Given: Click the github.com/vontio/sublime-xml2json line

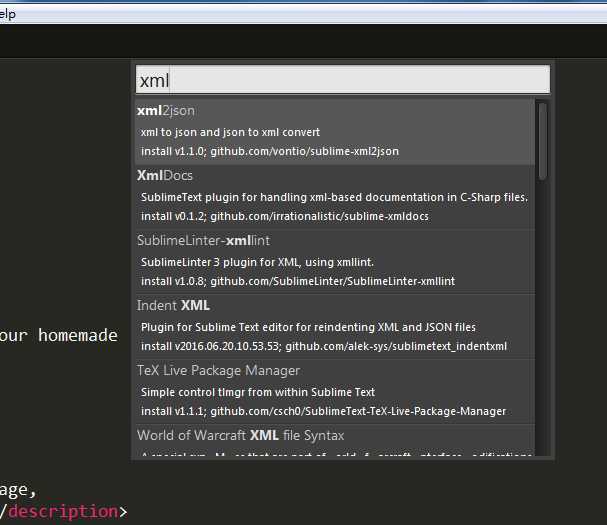Looking at the screenshot, I should pyautogui.click(x=270, y=151).
